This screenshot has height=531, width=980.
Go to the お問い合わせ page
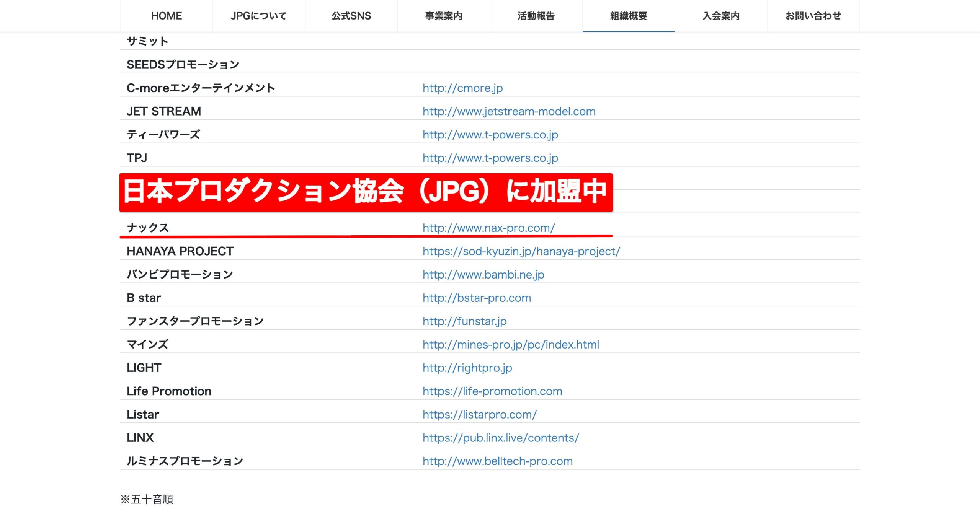[x=813, y=16]
